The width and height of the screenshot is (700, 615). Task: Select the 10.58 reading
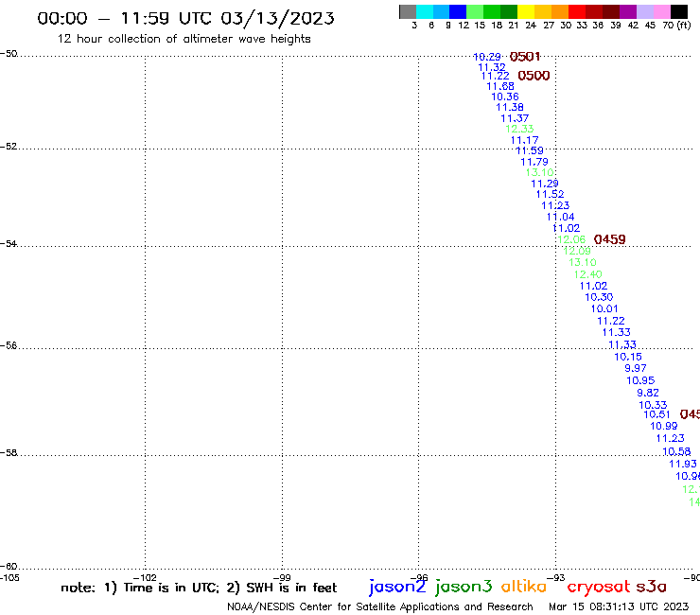[676, 451]
